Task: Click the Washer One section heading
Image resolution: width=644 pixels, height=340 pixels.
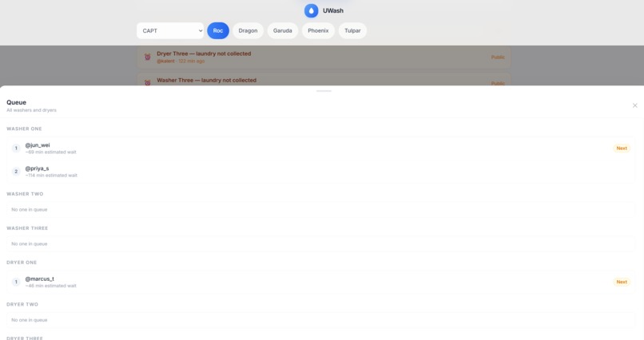Action: coord(24,128)
